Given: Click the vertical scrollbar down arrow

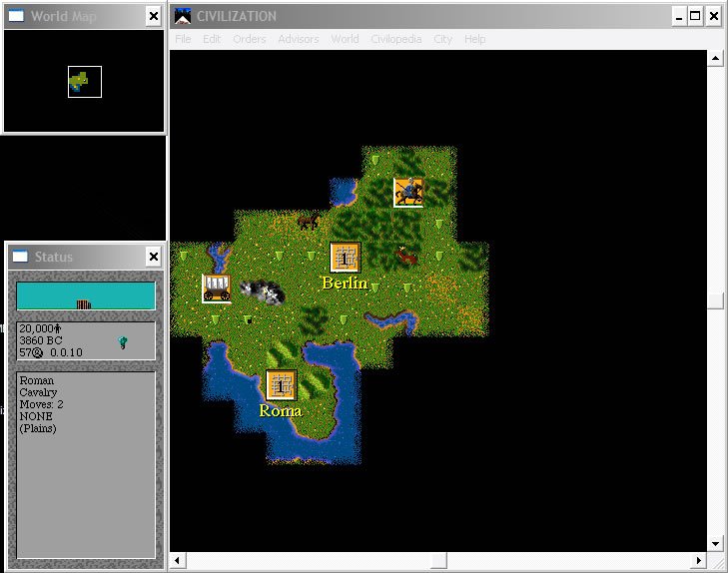Looking at the screenshot, I should click(715, 544).
